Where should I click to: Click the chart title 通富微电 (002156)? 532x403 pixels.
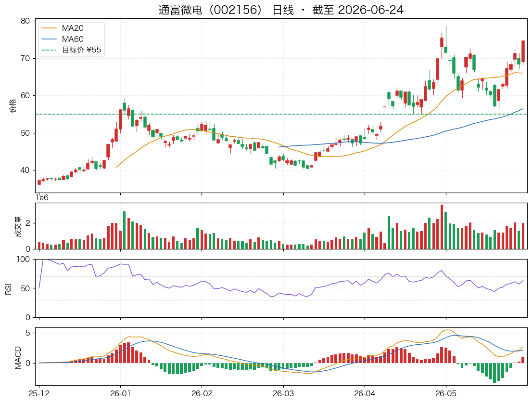(x=281, y=10)
